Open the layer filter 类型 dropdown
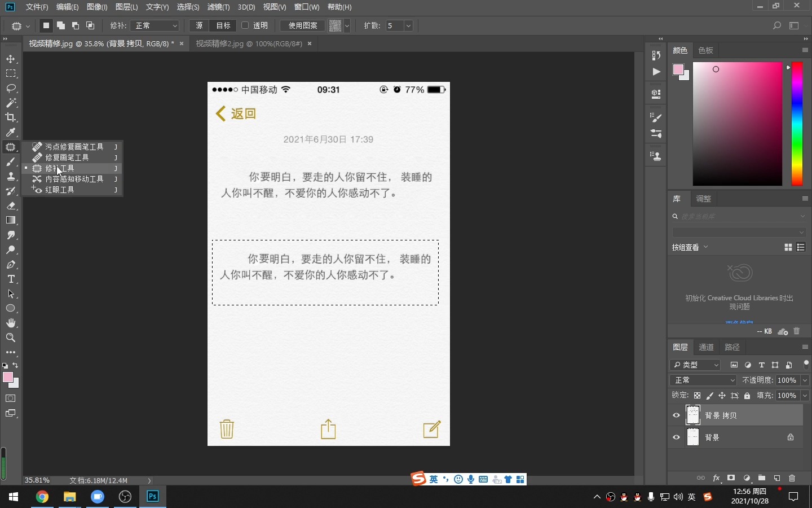The height and width of the screenshot is (508, 812). click(x=695, y=365)
